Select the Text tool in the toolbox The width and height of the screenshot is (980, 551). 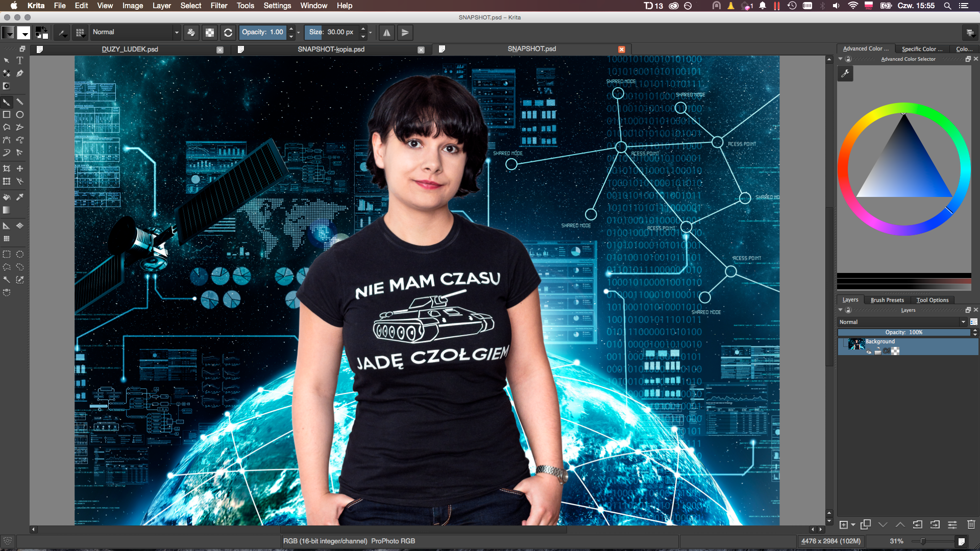coord(20,60)
